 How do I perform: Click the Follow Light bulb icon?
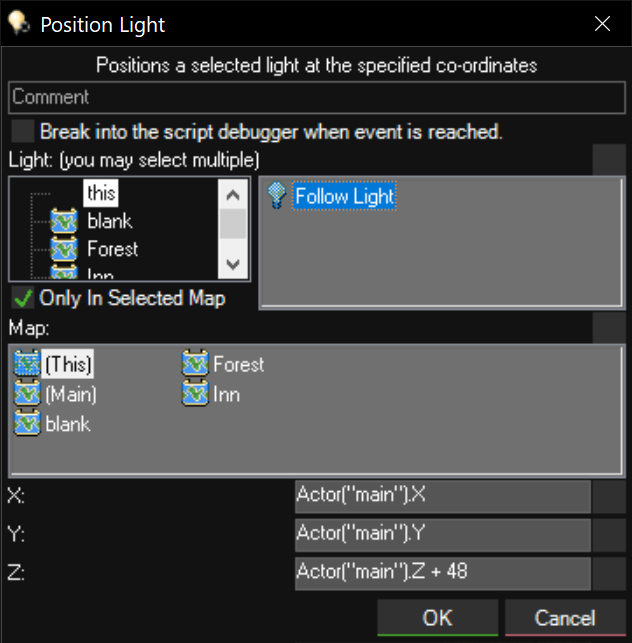(x=279, y=197)
